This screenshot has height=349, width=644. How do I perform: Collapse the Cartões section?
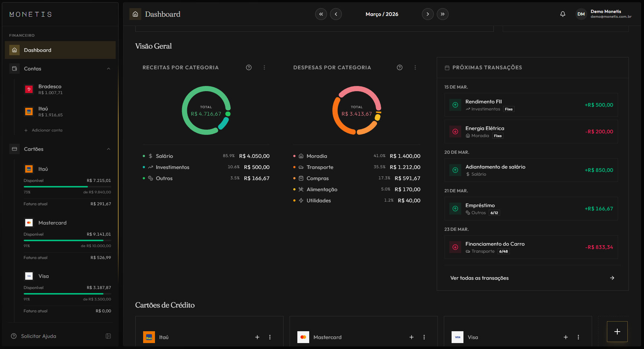[109, 149]
